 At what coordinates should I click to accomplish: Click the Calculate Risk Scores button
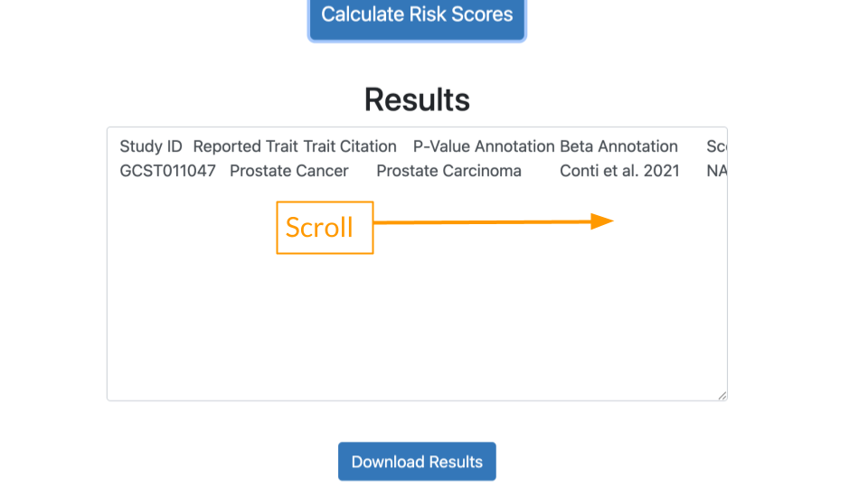[x=417, y=18]
